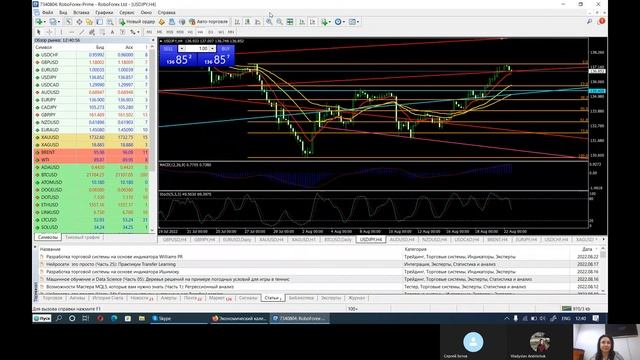640x360 pixels.
Task: Select the Trendline drawing tool
Action: pyautogui.click(x=82, y=32)
